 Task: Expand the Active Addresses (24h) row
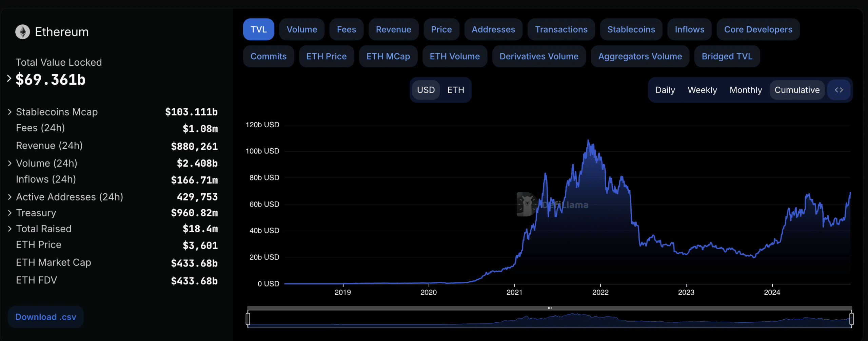tap(9, 197)
